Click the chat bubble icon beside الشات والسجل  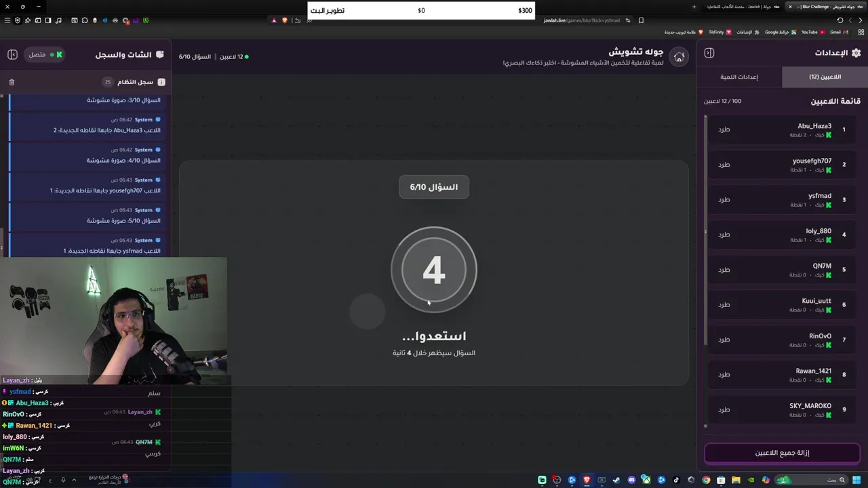(160, 54)
